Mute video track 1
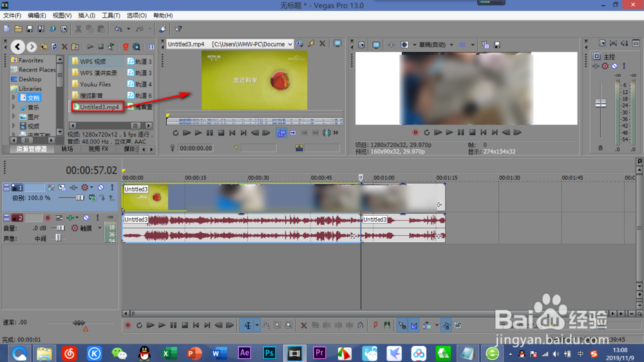The height and width of the screenshot is (362, 644). (x=100, y=187)
